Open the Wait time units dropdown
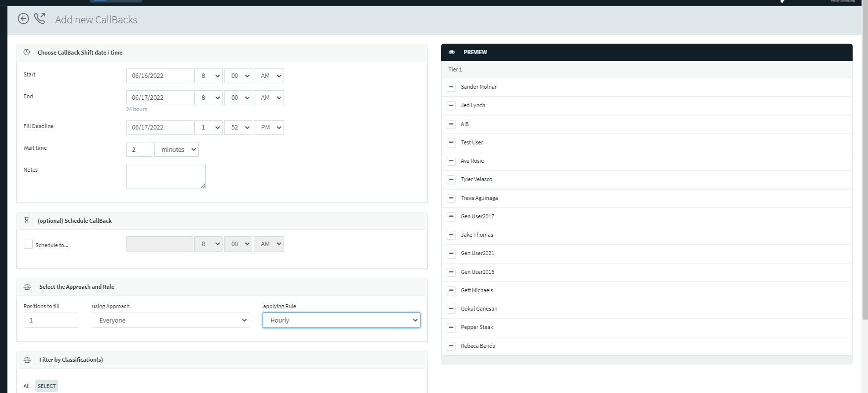This screenshot has height=393, width=868. point(176,149)
